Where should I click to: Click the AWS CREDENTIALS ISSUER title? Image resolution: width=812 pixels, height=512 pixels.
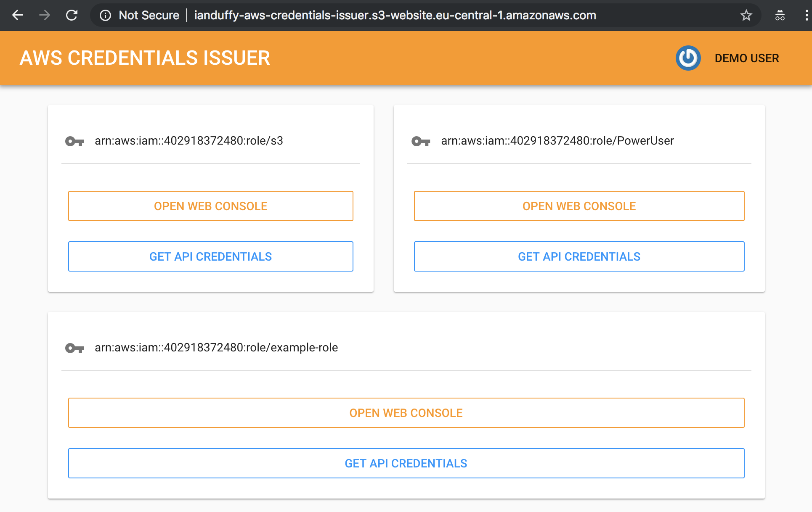click(145, 58)
